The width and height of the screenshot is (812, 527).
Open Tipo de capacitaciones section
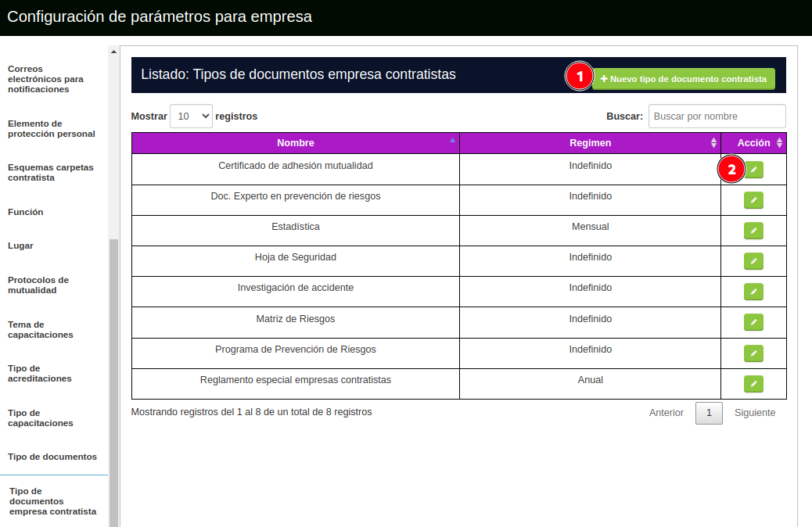[41, 418]
